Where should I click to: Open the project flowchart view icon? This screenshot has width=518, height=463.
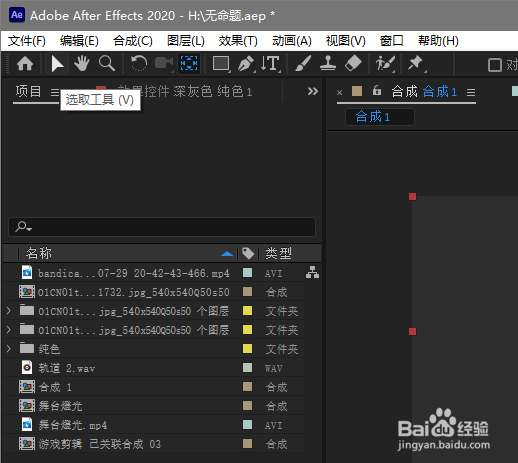click(312, 272)
